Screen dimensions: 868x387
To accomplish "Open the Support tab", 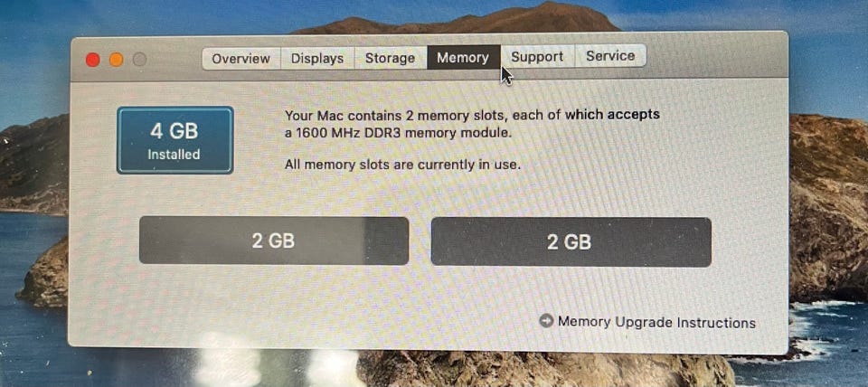I will tap(537, 56).
